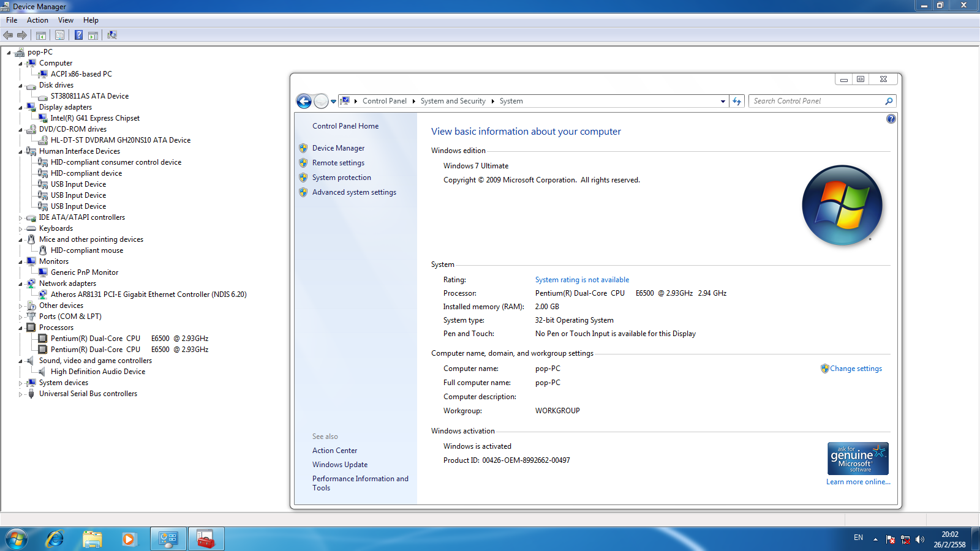The height and width of the screenshot is (551, 980).
Task: Select High Definition Audio Device
Action: coord(98,372)
